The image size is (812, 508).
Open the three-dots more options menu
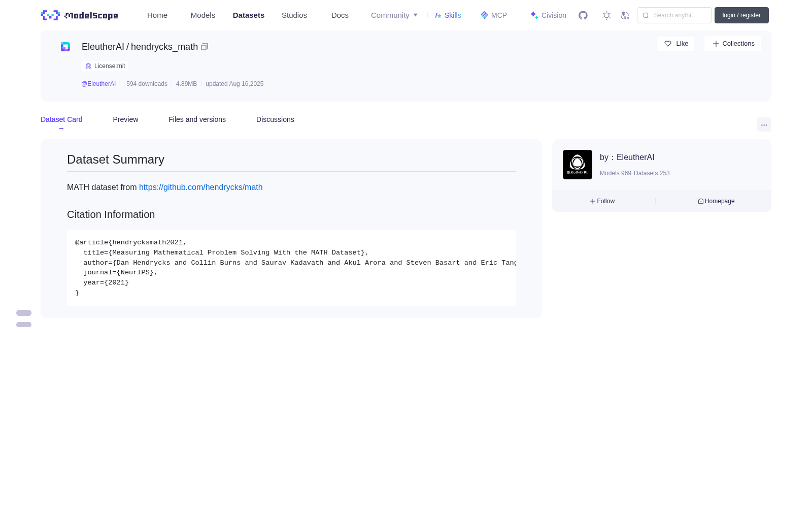[x=764, y=124]
